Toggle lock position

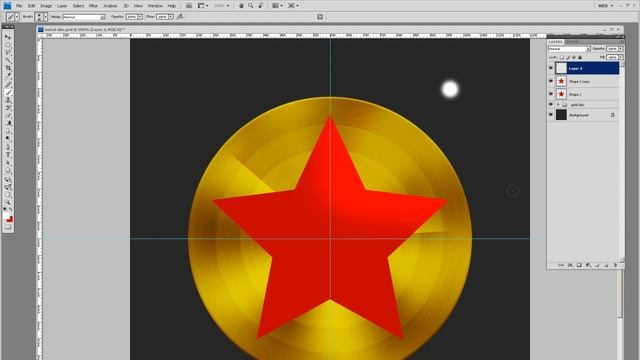(x=574, y=58)
